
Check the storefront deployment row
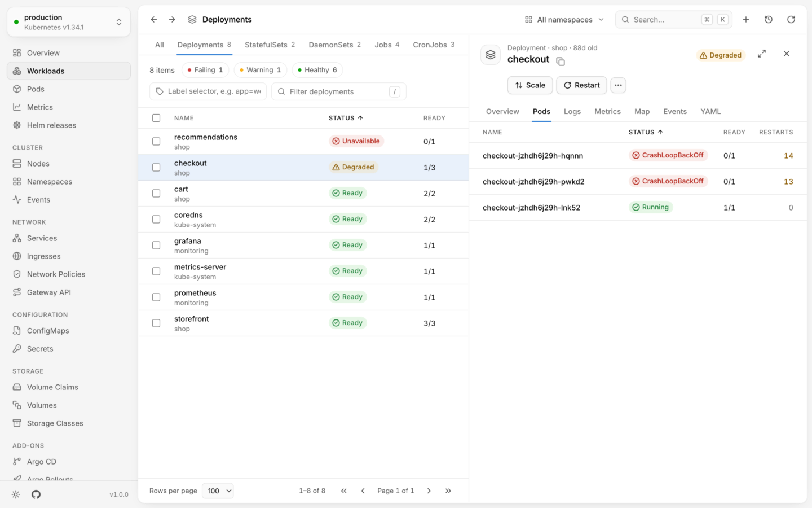[156, 323]
